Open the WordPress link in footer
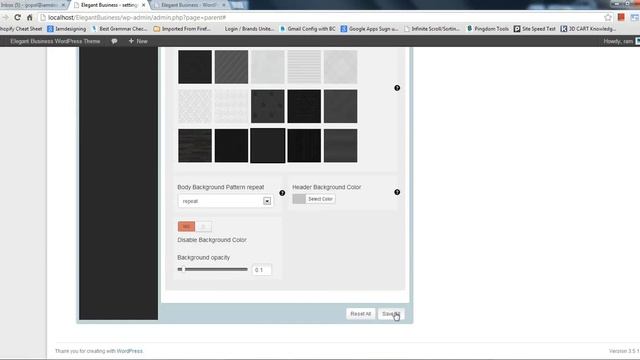Viewport: 640px width, 360px height. pyautogui.click(x=130, y=351)
